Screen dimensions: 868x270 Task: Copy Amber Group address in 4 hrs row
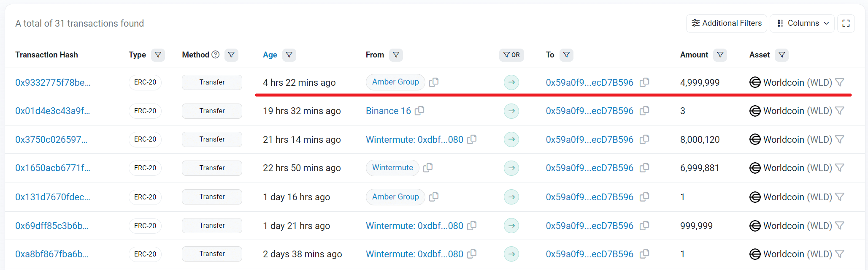coord(434,82)
